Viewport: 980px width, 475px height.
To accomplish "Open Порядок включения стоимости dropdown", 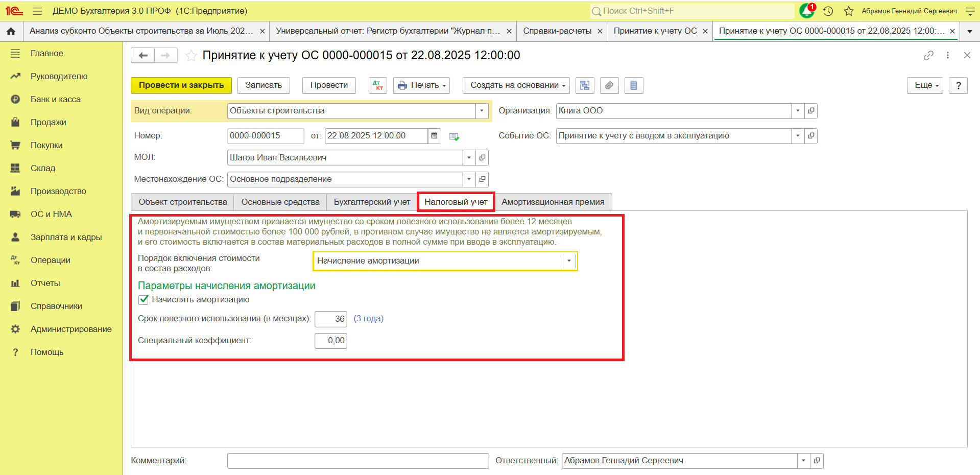I will tap(569, 261).
